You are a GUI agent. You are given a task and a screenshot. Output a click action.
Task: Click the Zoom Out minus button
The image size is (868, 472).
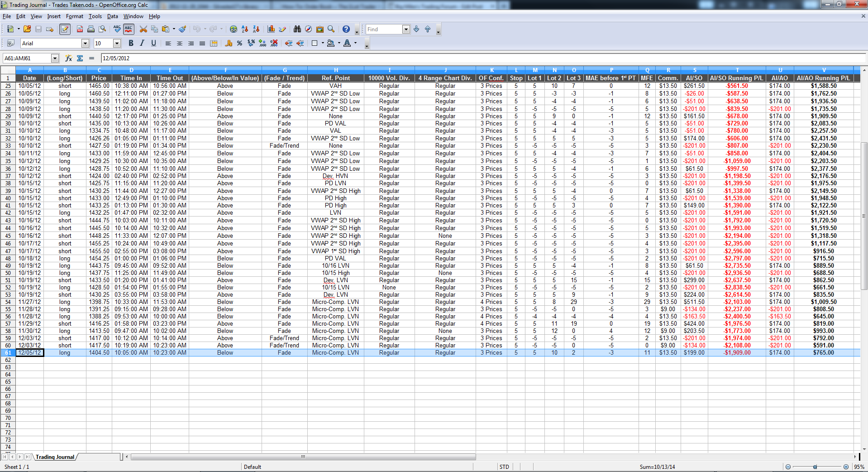pyautogui.click(x=788, y=467)
